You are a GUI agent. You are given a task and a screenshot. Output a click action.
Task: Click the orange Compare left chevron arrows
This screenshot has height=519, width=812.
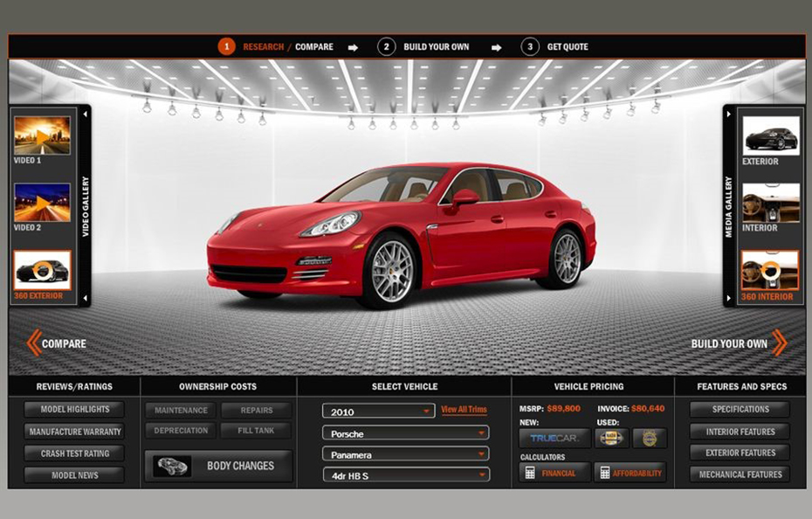[34, 343]
